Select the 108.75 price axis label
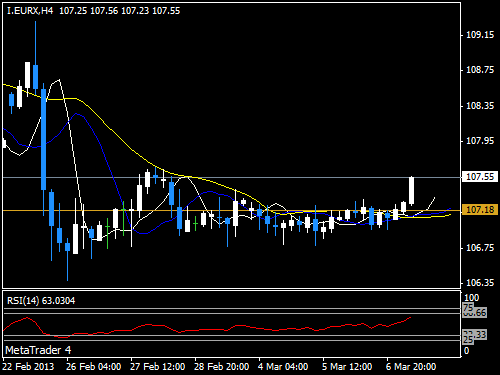500x375 pixels. pyautogui.click(x=480, y=70)
